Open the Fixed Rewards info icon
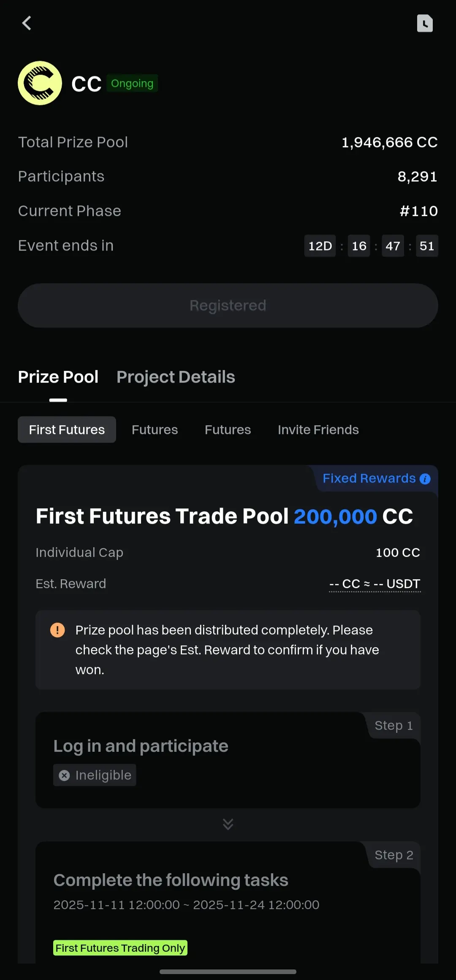456x980 pixels. 425,479
